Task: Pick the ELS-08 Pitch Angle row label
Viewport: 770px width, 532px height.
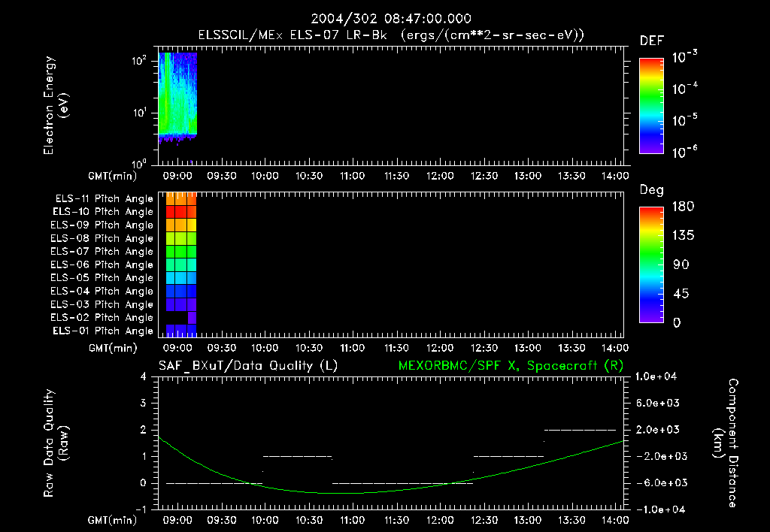Action: (102, 238)
